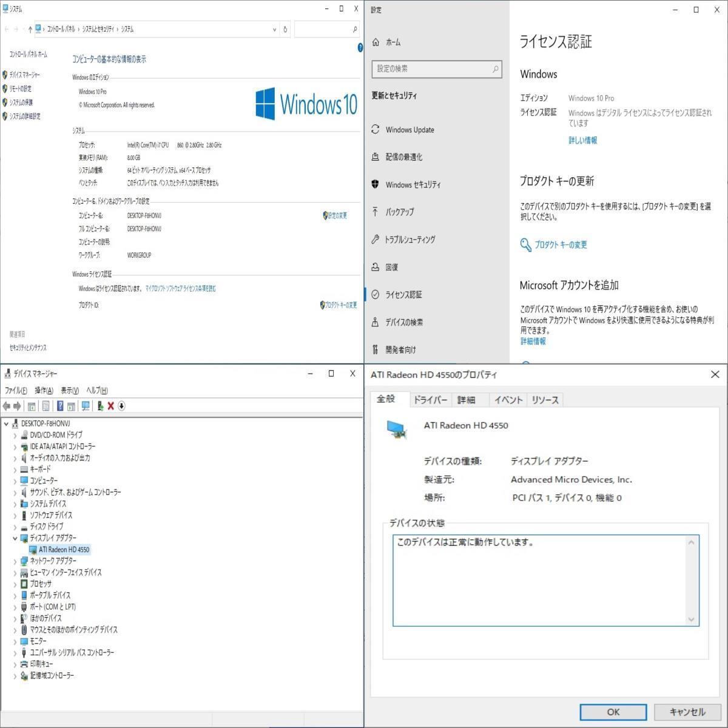Image resolution: width=728 pixels, height=728 pixels.
Task: Click the back arrow in Device Manager toolbar
Action: click(x=7, y=406)
